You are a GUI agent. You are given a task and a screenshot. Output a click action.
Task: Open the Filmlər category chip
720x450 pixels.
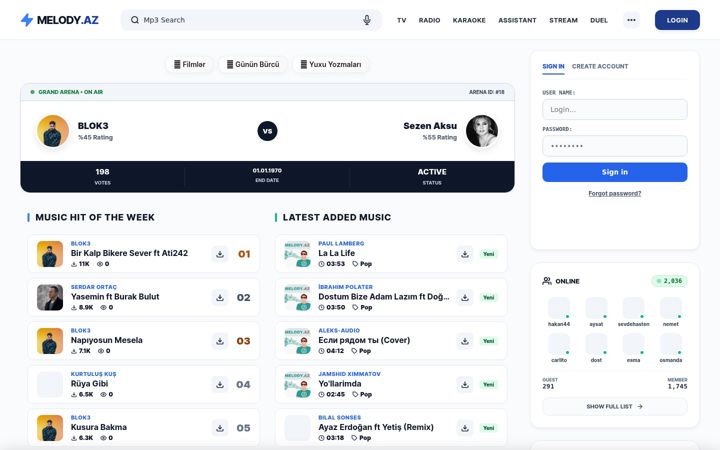[x=190, y=64]
